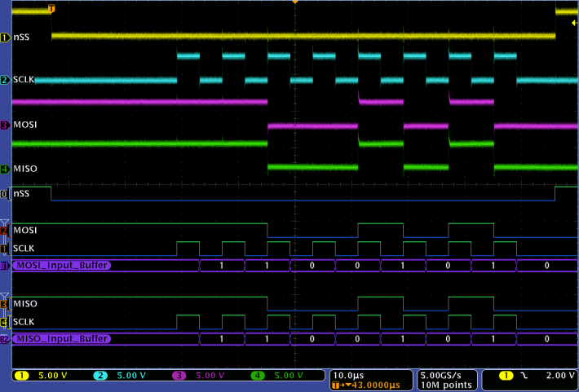Click the analog SCLK waveform label
The height and width of the screenshot is (392, 579).
[x=24, y=79]
